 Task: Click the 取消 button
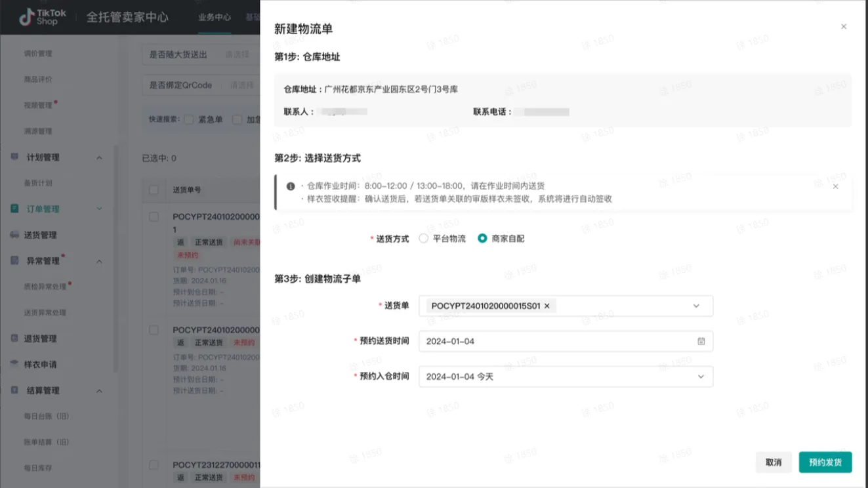tap(774, 462)
